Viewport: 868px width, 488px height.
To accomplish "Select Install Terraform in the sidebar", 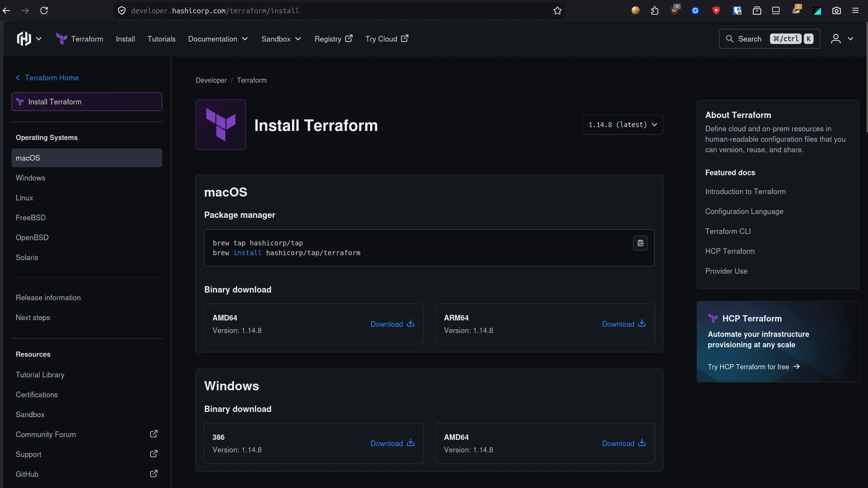I will click(x=87, y=102).
